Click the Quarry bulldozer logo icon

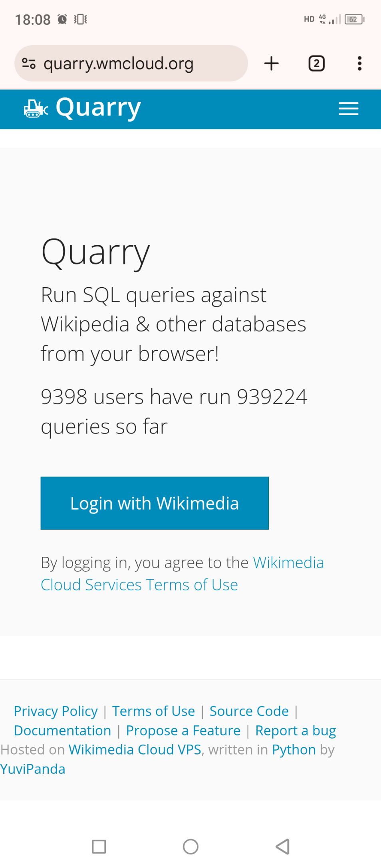[36, 108]
